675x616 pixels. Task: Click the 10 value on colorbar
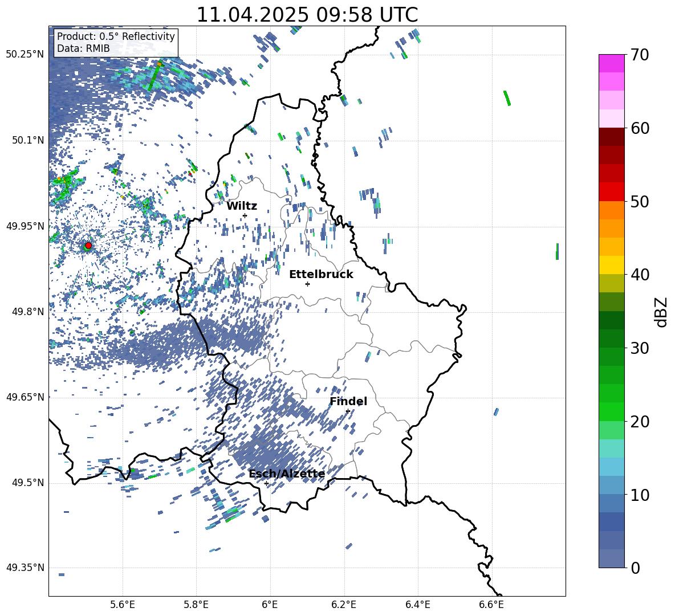[640, 495]
